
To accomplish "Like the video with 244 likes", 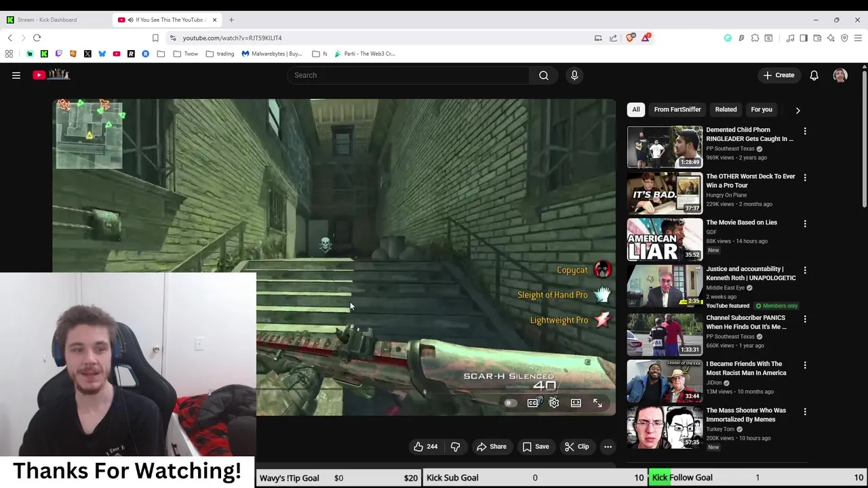I will (x=425, y=447).
